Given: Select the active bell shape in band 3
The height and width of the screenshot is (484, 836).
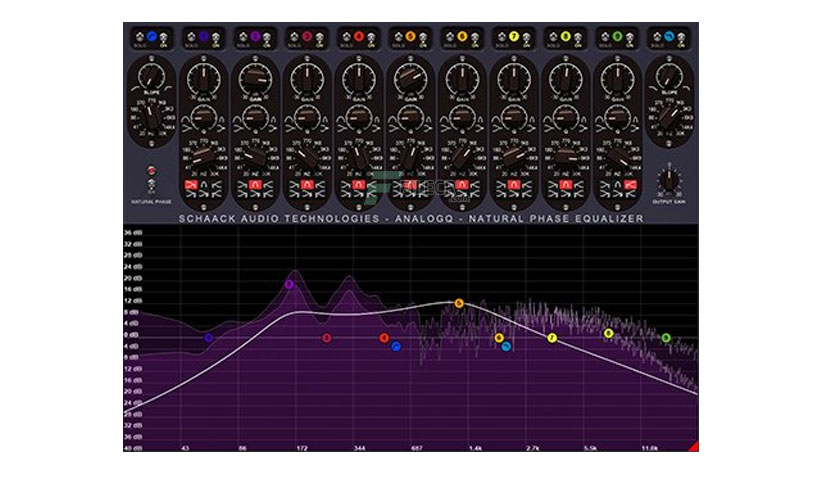Looking at the screenshot, I should click(x=307, y=185).
